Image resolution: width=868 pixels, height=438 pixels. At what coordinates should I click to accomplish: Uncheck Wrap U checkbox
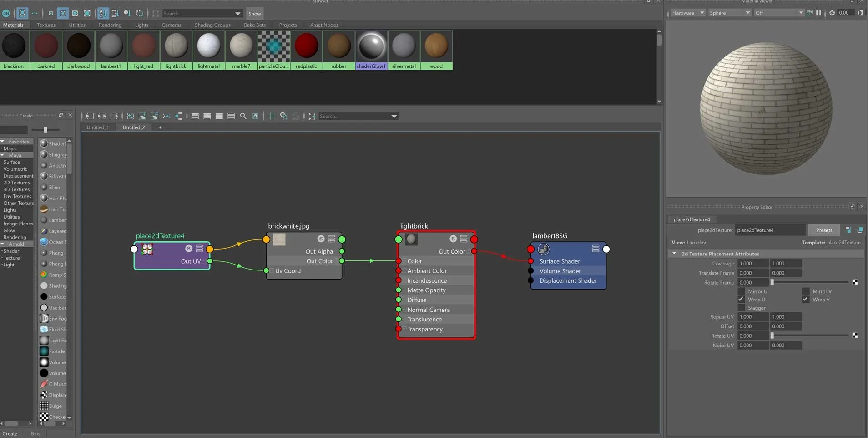[x=741, y=300]
